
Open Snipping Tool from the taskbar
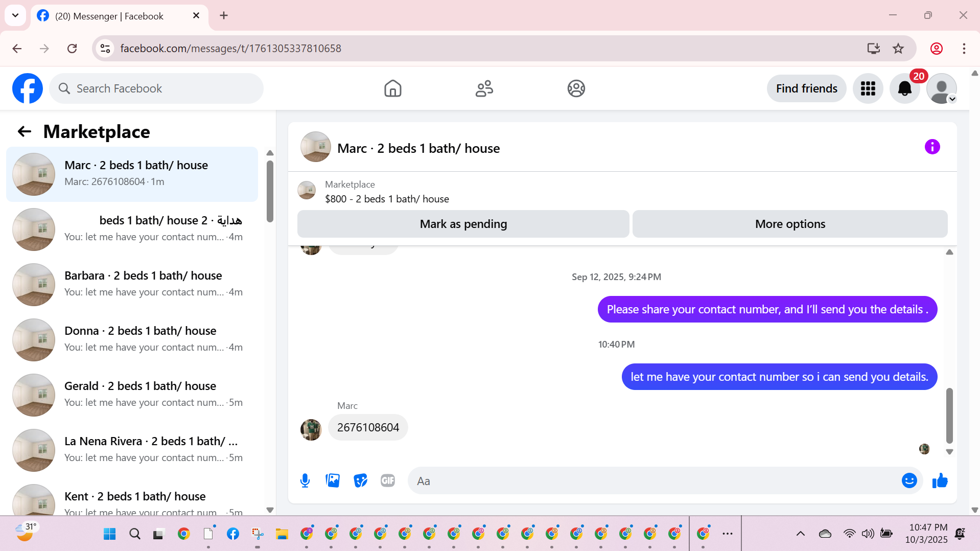[x=257, y=534]
